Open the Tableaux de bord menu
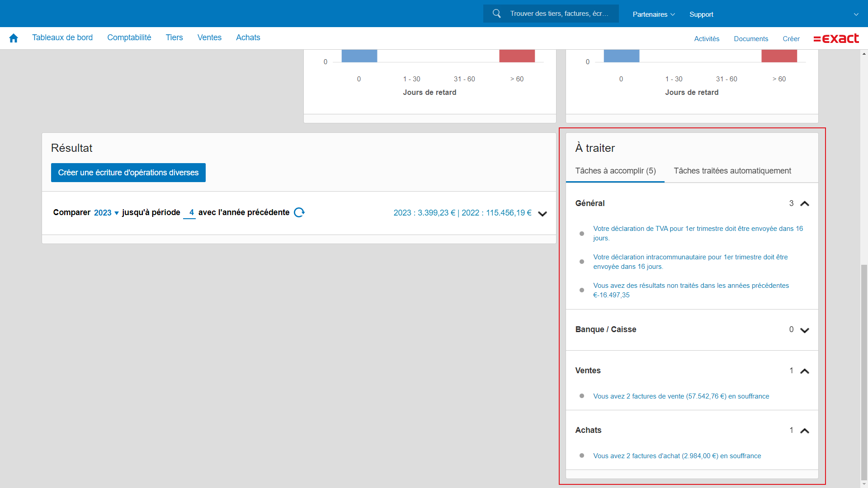The width and height of the screenshot is (868, 488). 62,38
